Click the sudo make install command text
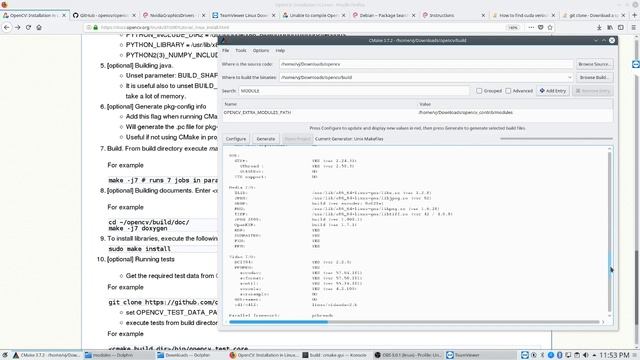Image resolution: width=640 pixels, height=360 pixels. coord(140,249)
